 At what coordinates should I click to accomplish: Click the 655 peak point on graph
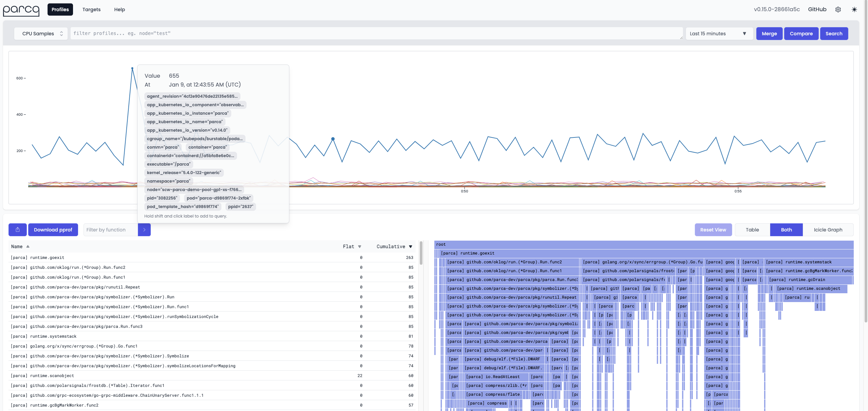point(132,69)
